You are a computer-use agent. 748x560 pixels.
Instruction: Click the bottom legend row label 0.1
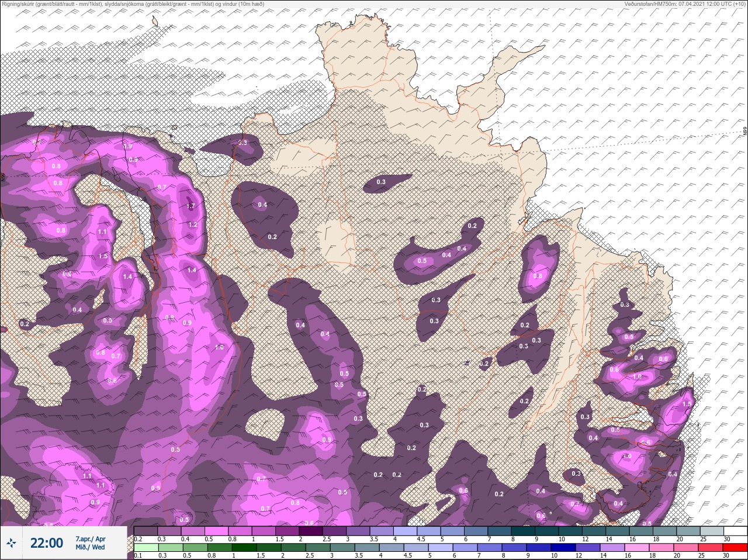pyautogui.click(x=137, y=556)
